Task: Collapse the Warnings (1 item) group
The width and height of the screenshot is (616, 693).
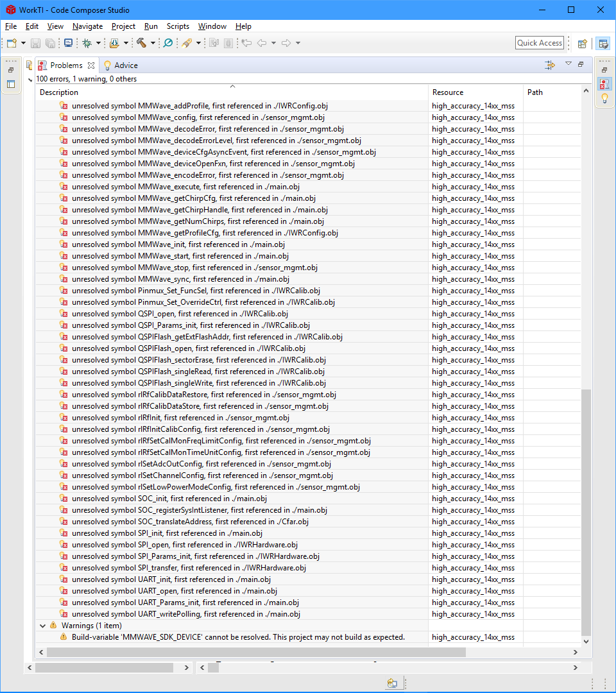Action: click(42, 626)
